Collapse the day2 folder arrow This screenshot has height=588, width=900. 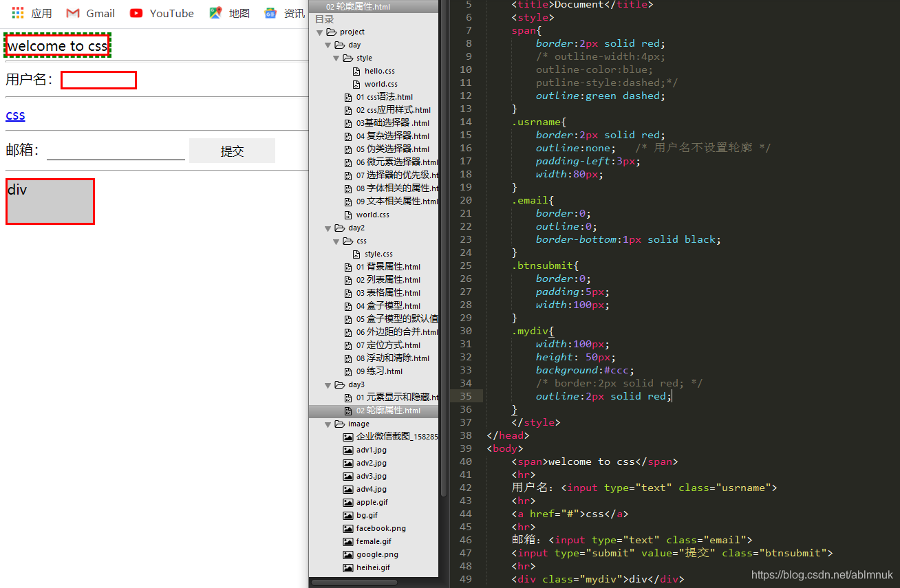coord(328,228)
